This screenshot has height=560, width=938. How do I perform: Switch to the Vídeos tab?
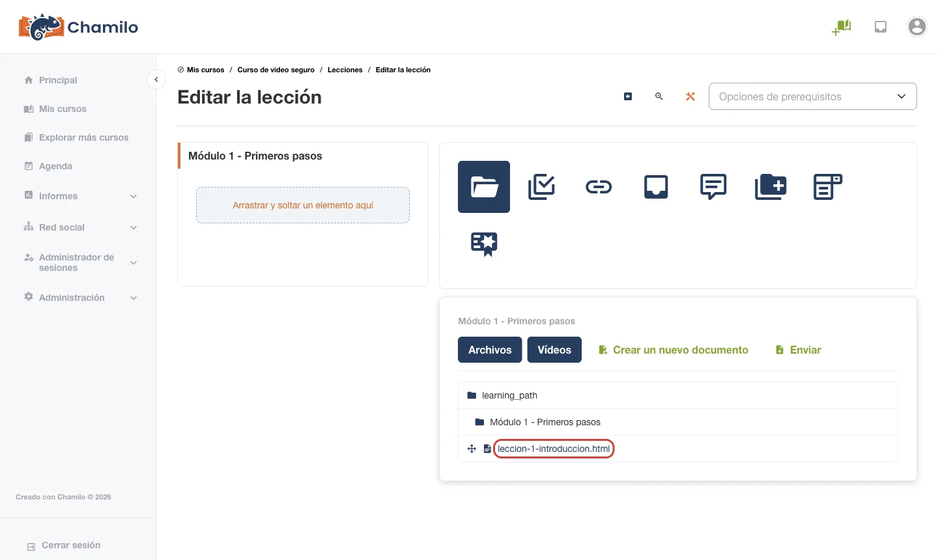click(554, 350)
